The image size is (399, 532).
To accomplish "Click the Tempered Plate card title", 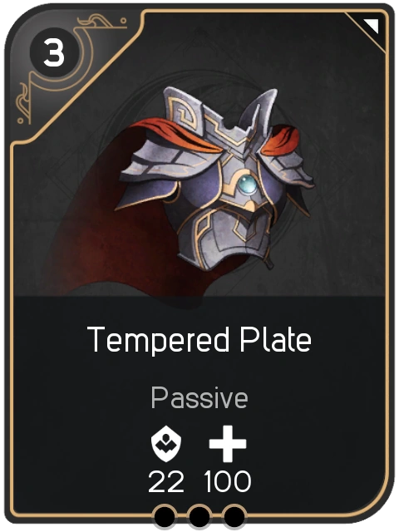I will click(x=199, y=340).
